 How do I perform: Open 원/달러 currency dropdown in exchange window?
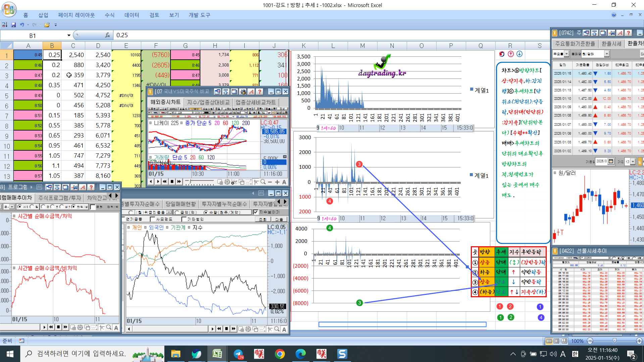607,54
